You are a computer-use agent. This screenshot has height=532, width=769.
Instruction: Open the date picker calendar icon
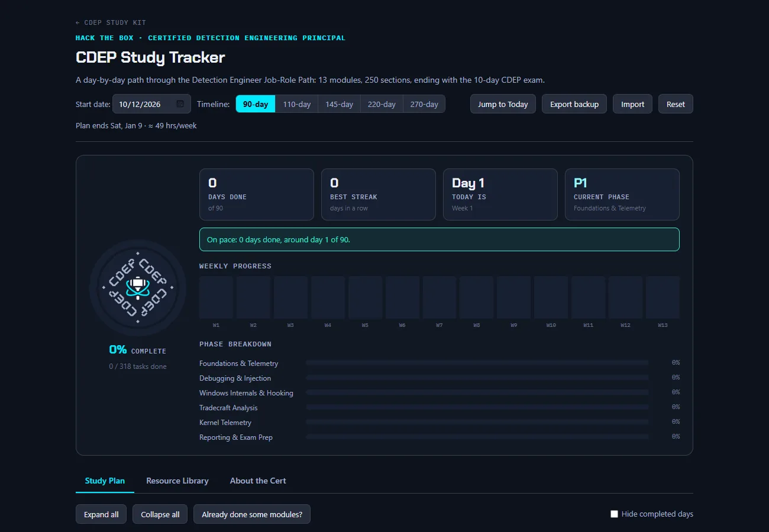(180, 104)
